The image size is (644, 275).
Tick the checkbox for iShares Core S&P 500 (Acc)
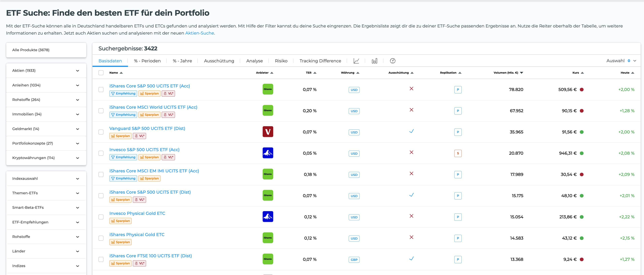pos(101,89)
